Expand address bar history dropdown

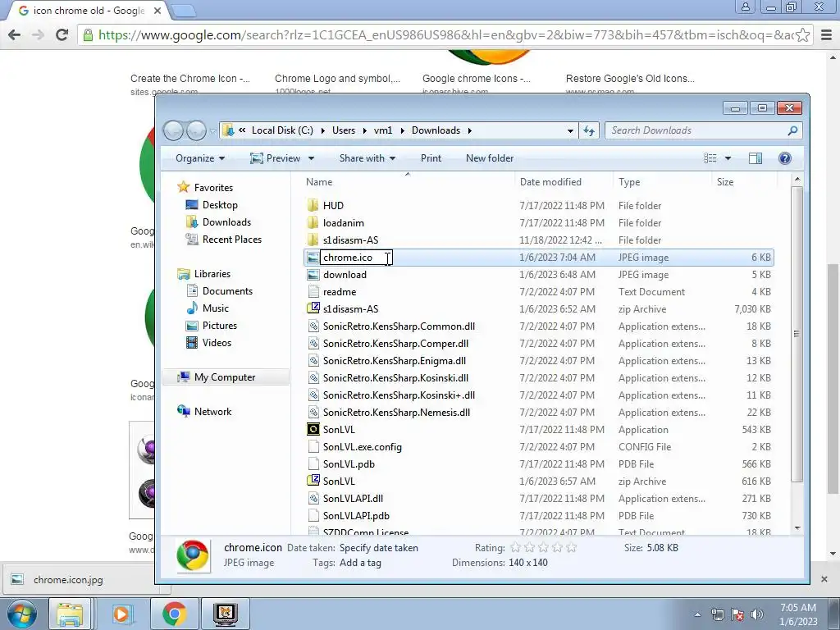click(570, 130)
